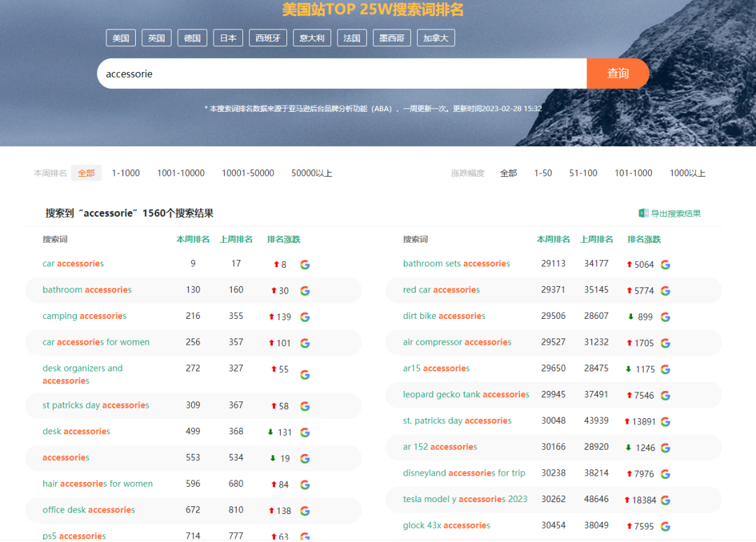
Task: Click the Excel export icon
Action: 643,213
